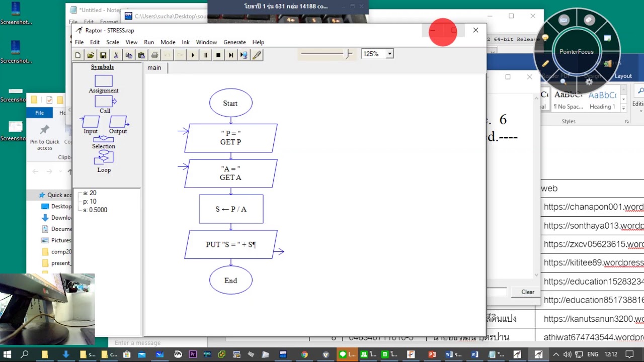Open the View menu

(x=131, y=42)
